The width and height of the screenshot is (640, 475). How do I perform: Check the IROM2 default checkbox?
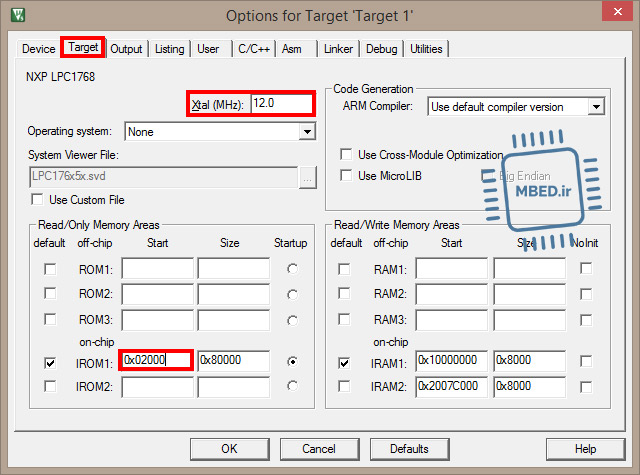50,386
